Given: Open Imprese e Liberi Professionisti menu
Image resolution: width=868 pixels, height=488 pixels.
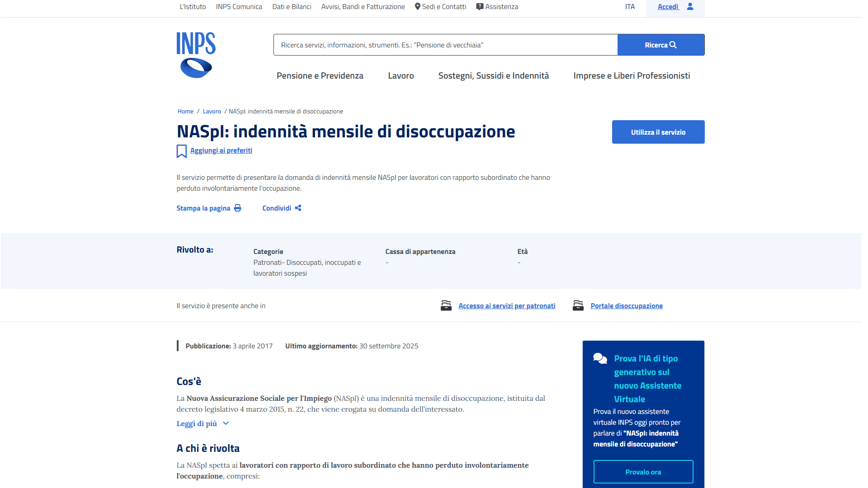Looking at the screenshot, I should (632, 75).
